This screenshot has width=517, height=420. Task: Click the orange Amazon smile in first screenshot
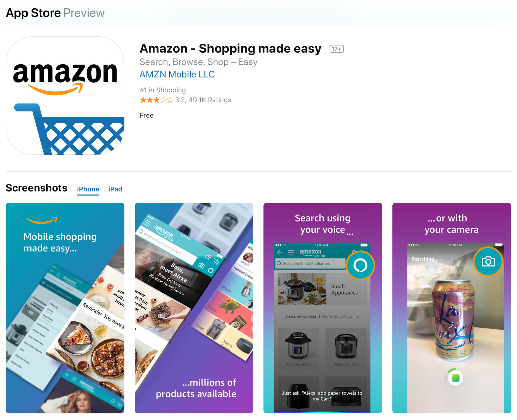41,220
